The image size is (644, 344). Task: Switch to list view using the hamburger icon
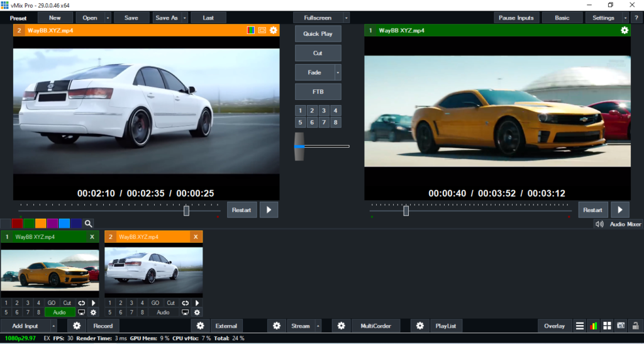pos(580,326)
